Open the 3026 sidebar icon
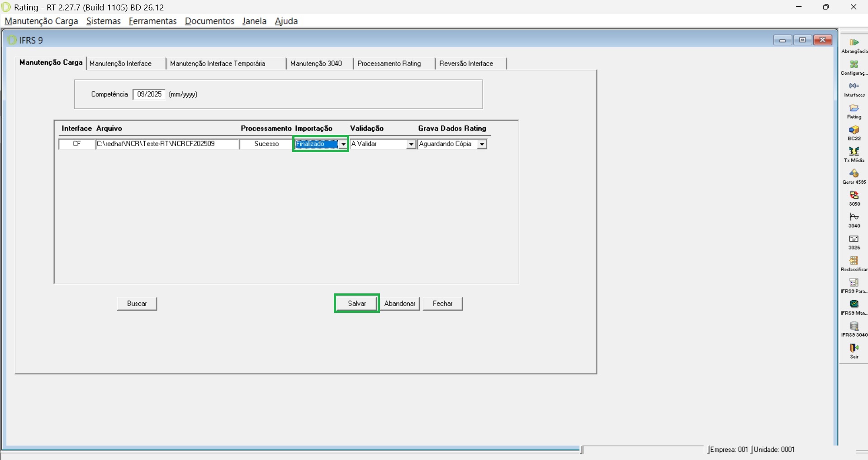 [x=854, y=242]
